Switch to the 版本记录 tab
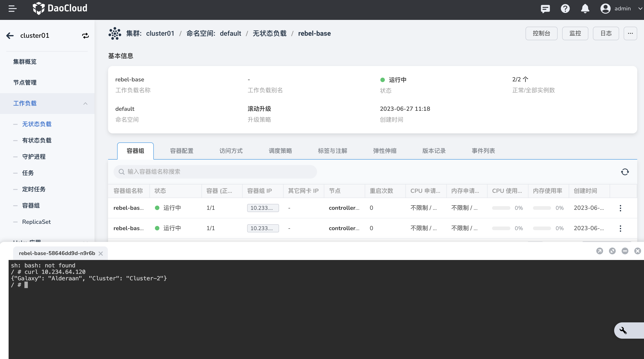The image size is (644, 359). tap(434, 151)
